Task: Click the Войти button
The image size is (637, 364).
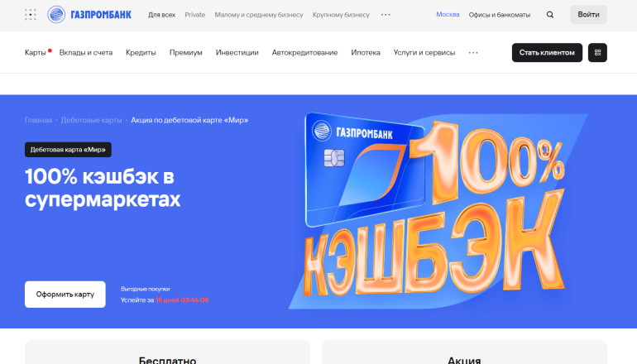Action: coord(588,15)
